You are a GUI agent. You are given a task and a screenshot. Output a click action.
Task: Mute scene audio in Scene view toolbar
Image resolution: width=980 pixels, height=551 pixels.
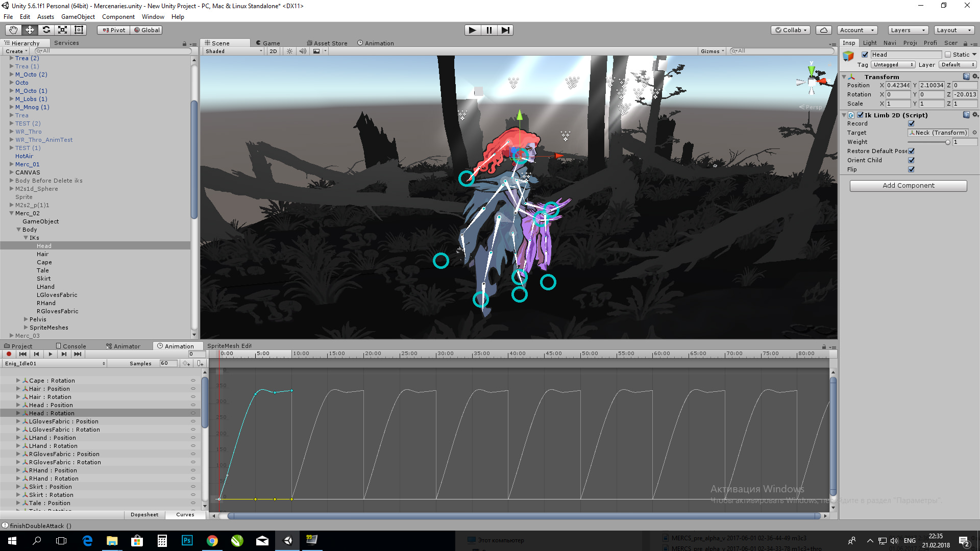(x=303, y=51)
